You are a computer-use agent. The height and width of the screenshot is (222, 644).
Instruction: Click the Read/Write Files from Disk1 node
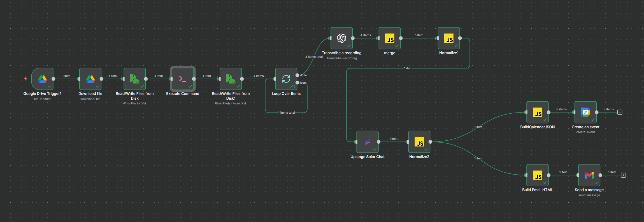tap(231, 79)
